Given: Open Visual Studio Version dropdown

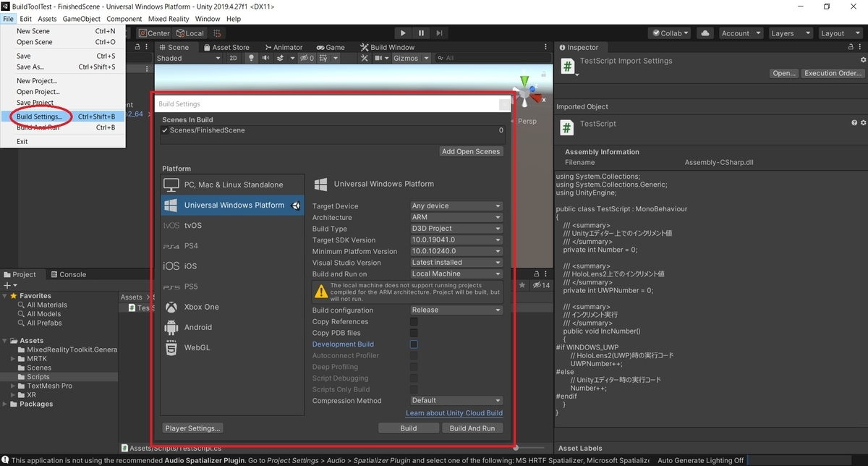Looking at the screenshot, I should click(456, 263).
